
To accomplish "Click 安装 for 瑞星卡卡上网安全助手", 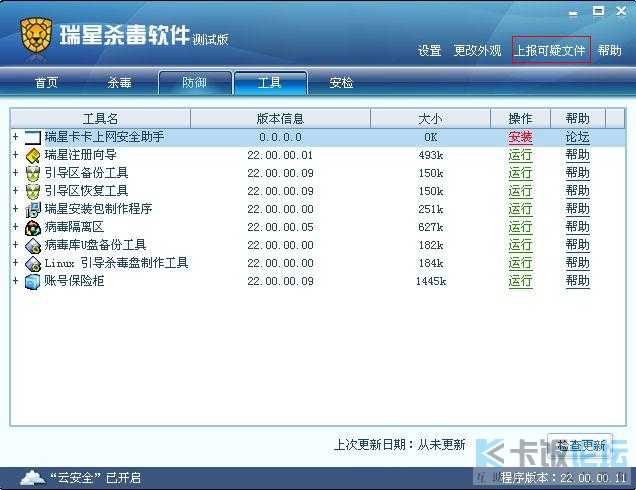I will pos(520,138).
